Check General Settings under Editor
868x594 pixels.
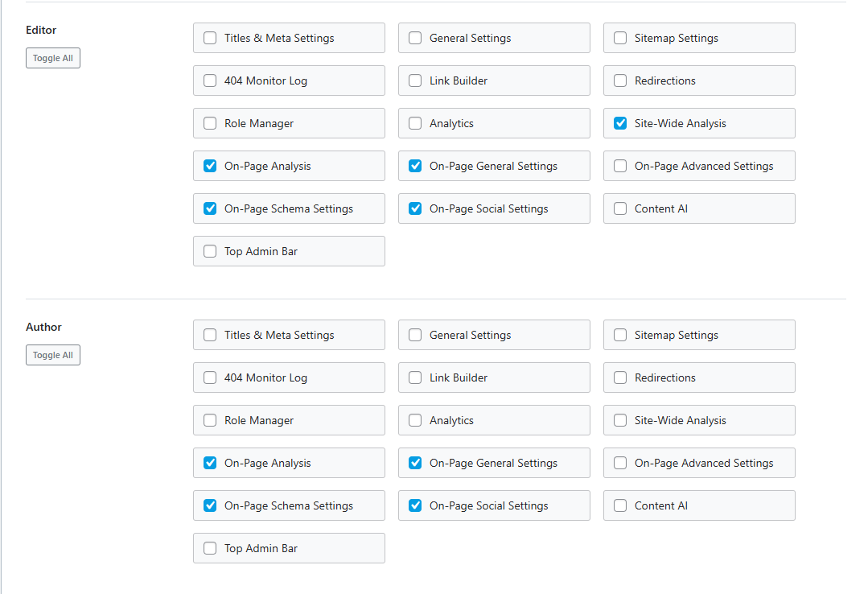[415, 38]
